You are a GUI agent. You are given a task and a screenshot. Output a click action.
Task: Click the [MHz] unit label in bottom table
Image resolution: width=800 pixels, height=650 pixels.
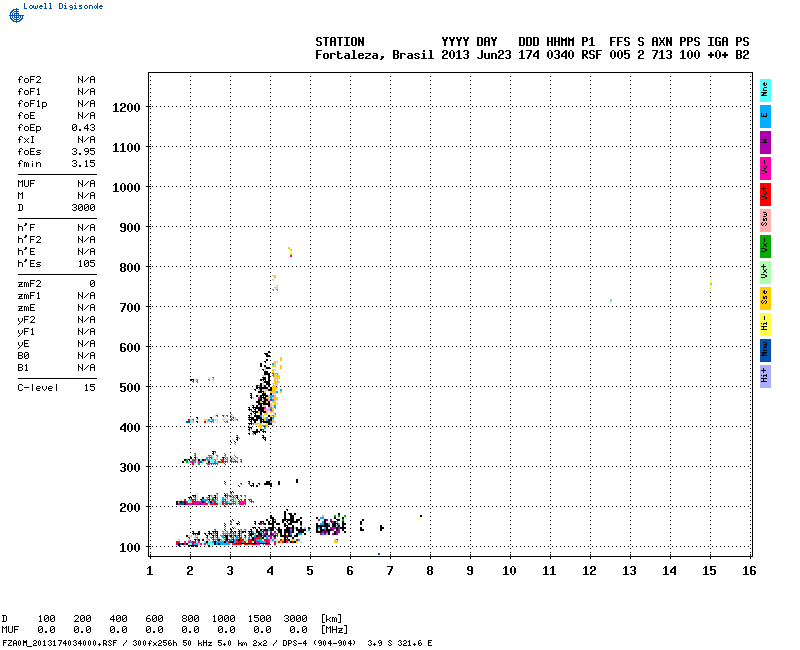[x=335, y=630]
